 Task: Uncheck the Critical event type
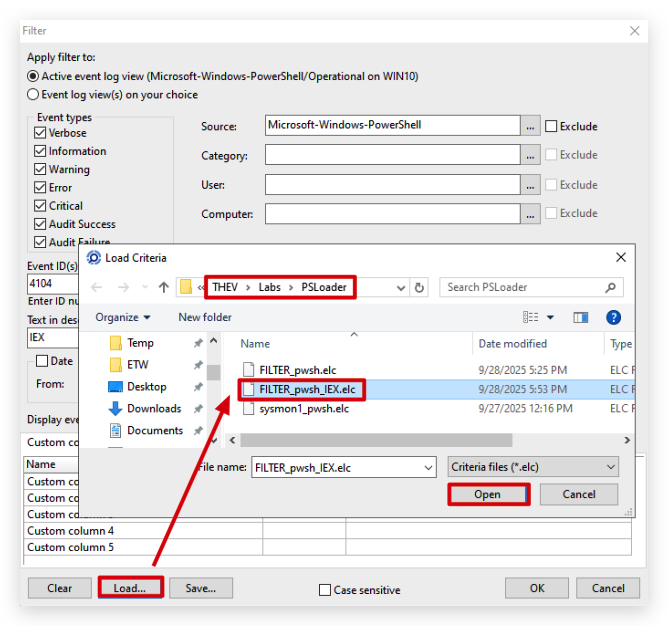40,206
